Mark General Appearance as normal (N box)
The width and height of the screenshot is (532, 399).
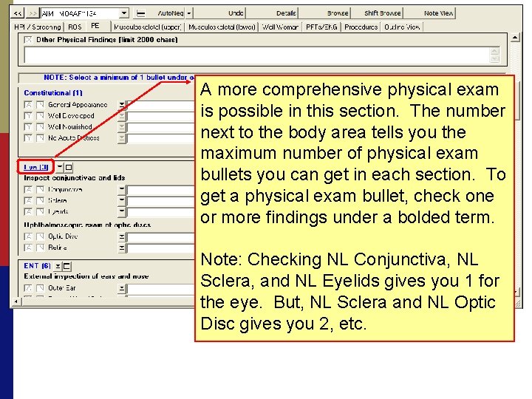point(40,104)
